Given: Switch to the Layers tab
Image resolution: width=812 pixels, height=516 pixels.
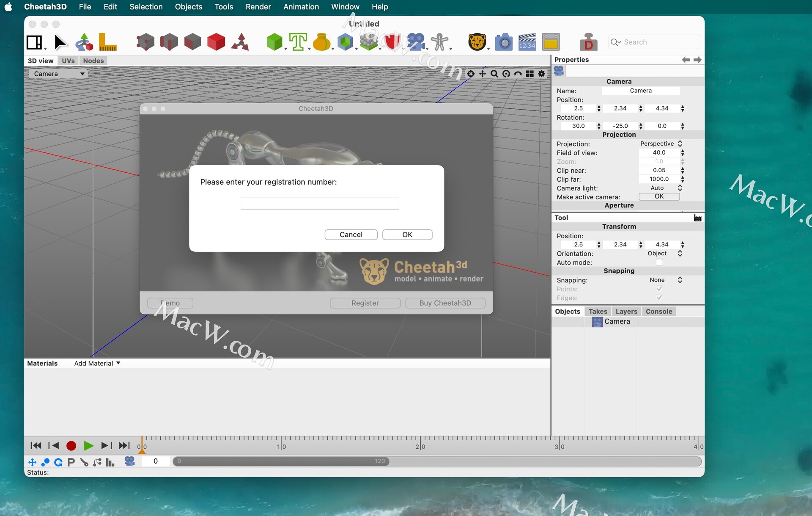Looking at the screenshot, I should coord(626,311).
